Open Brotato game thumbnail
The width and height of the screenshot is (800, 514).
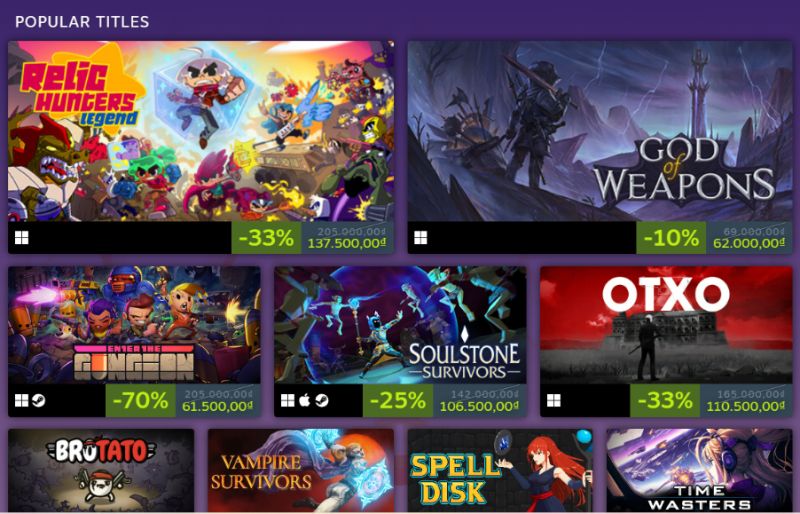(101, 471)
